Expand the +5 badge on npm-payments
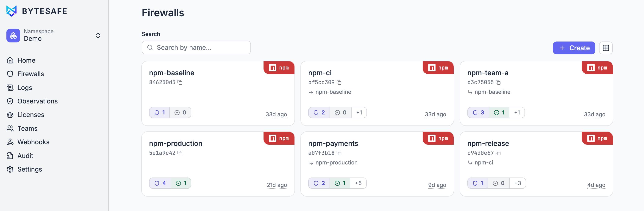 (x=358, y=183)
